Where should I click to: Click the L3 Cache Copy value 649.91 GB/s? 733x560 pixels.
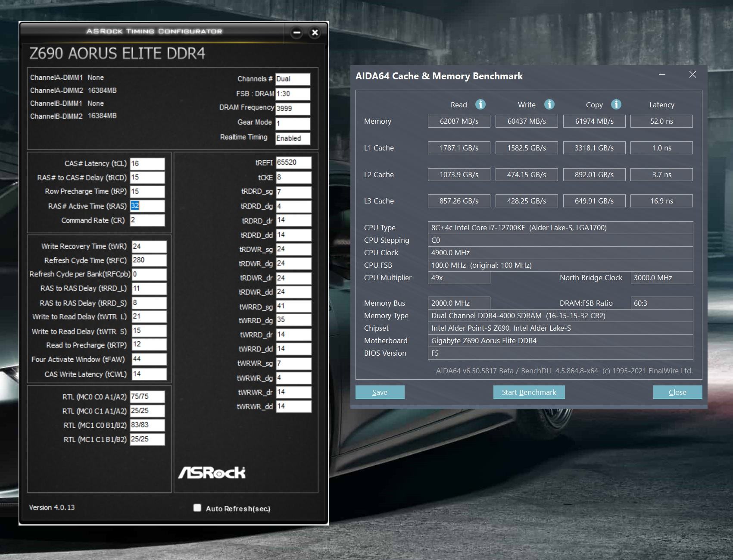tap(594, 201)
